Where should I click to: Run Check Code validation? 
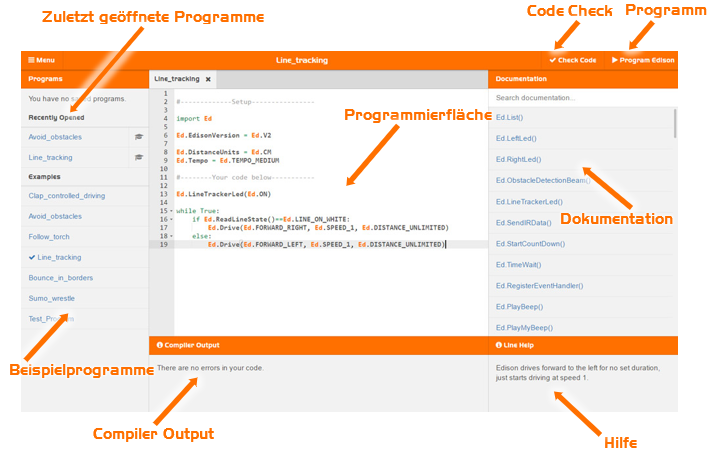[x=573, y=60]
